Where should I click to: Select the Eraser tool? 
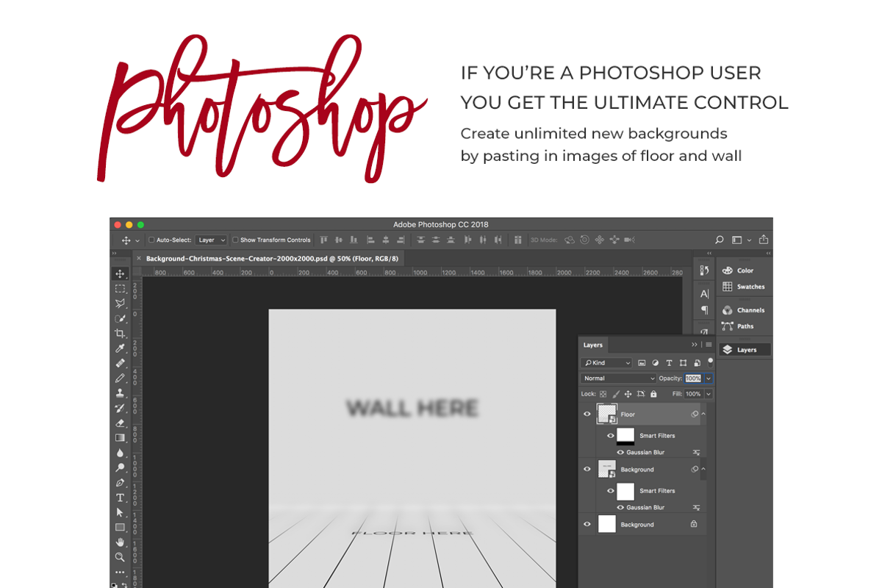pyautogui.click(x=120, y=423)
